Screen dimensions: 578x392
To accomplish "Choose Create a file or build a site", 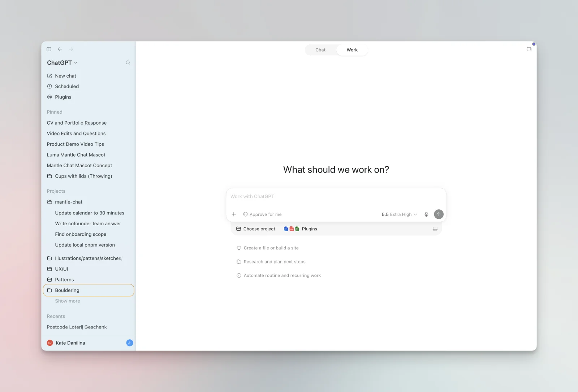I will (x=268, y=248).
